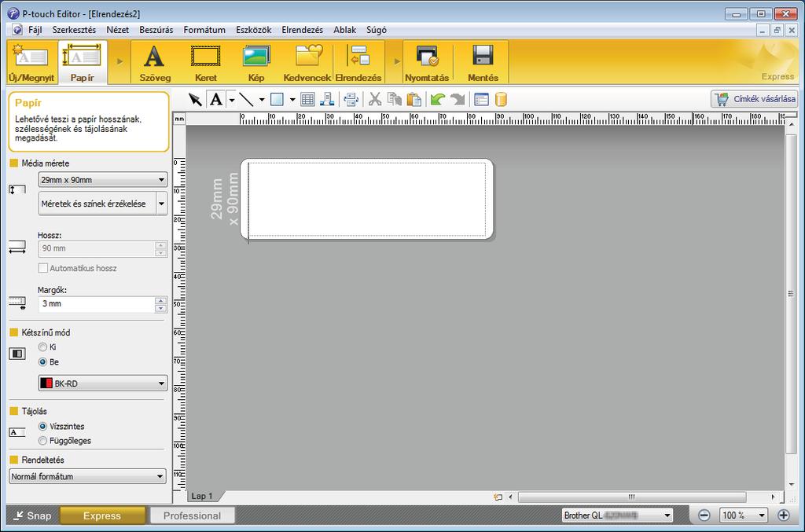Open the Normál formátum dropdown
This screenshot has height=532, width=805.
(x=87, y=476)
